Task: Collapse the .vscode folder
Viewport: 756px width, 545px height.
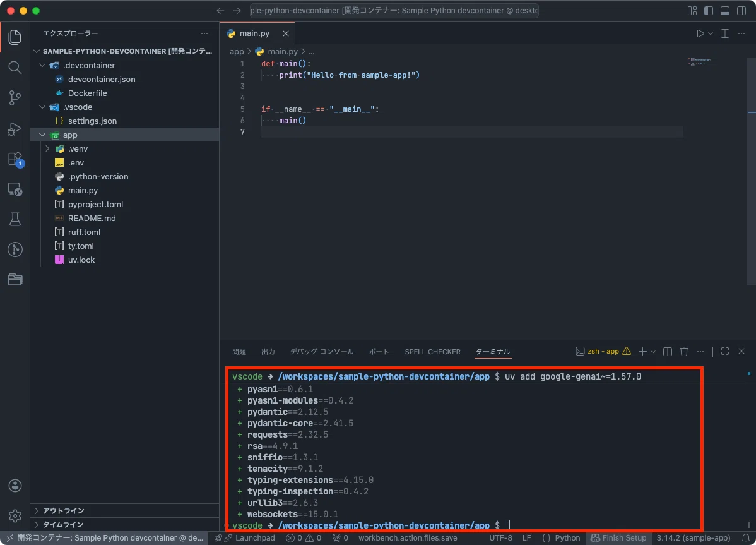Action: 42,107
